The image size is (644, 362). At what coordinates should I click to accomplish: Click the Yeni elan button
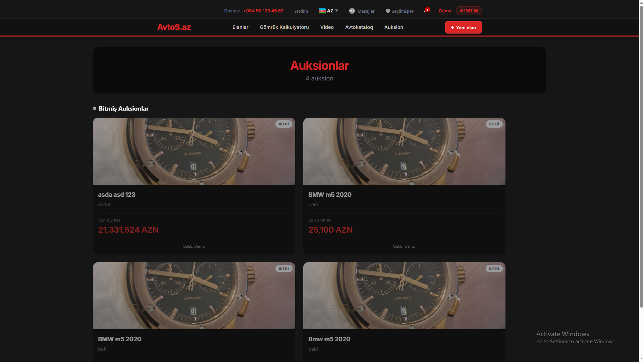click(463, 27)
